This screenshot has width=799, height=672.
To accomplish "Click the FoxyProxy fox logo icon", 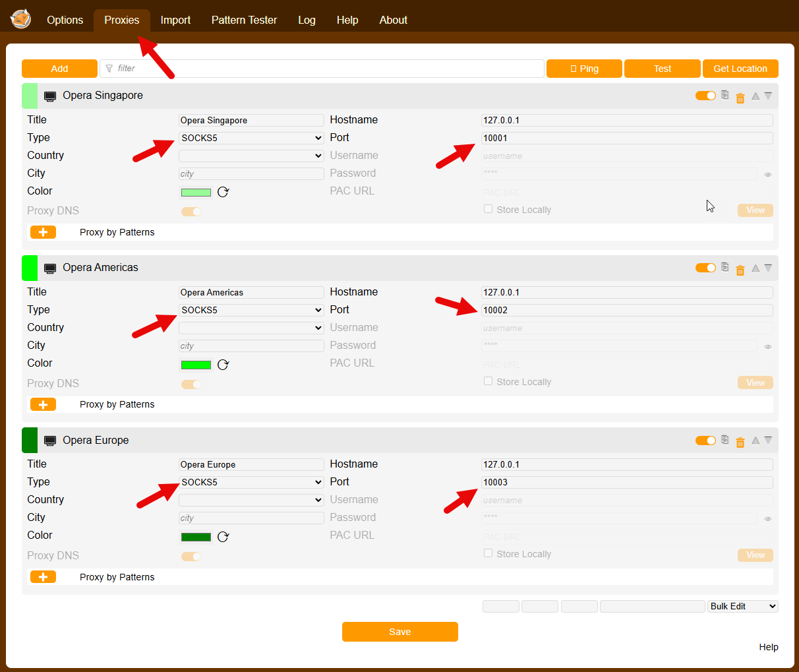I will point(21,19).
